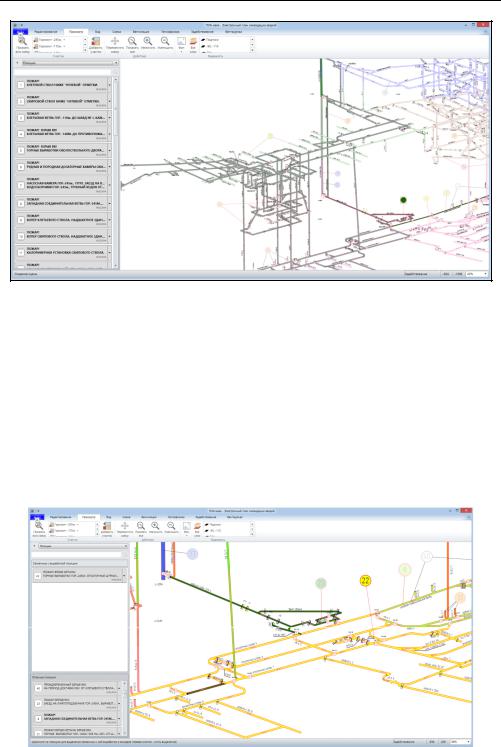Click lower list scrollbar in yellow-scheme window
This screenshot has height=747, width=501.
pyautogui.click(x=125, y=708)
